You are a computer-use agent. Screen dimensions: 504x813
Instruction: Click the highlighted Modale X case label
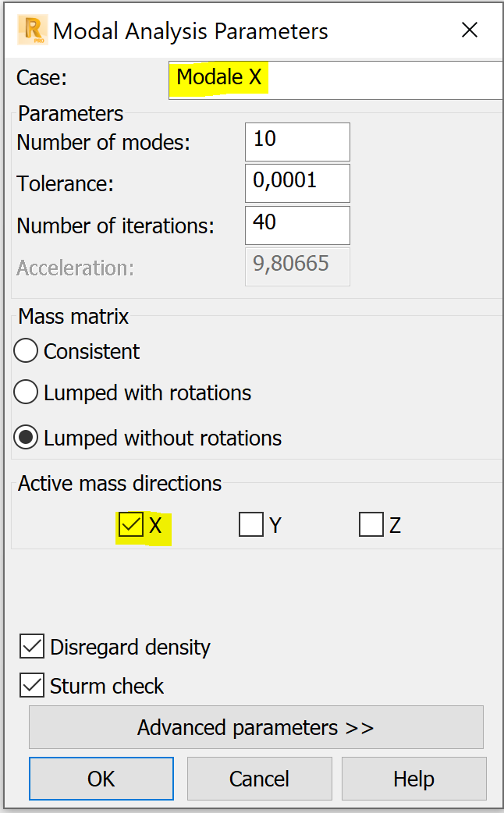pyautogui.click(x=218, y=76)
